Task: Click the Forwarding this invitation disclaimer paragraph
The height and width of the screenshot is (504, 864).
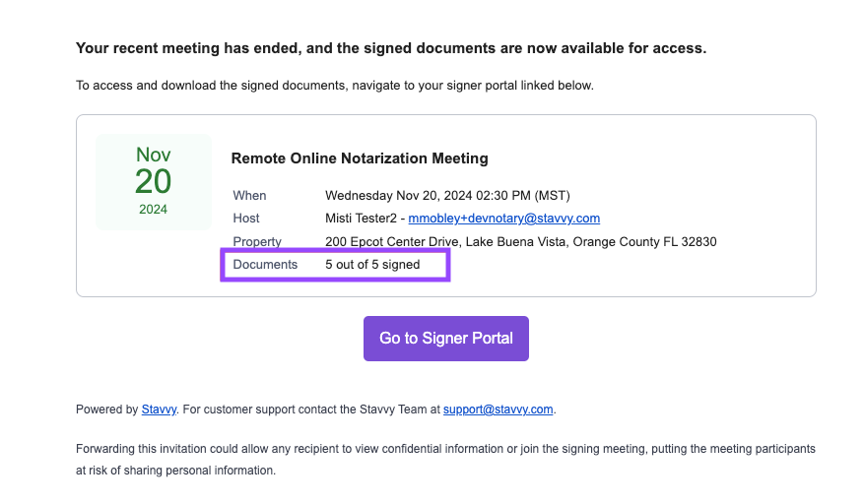Action: coord(445,460)
